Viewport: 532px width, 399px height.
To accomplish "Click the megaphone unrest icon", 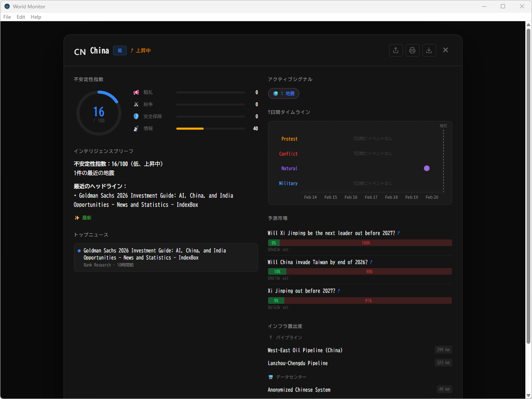I will (x=136, y=92).
